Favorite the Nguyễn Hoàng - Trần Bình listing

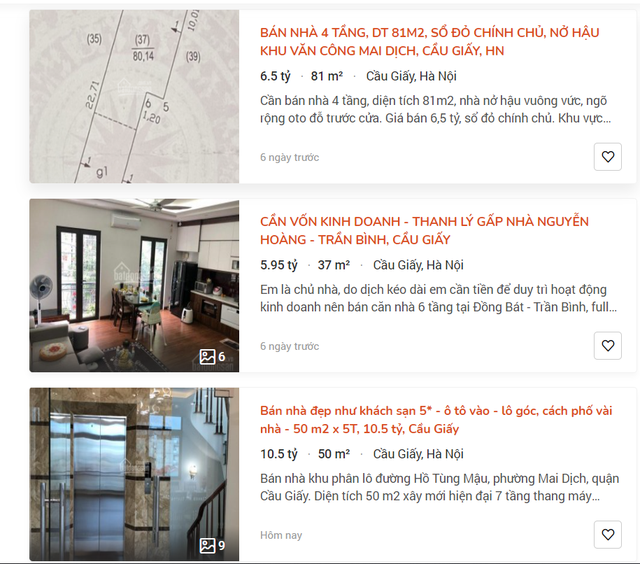click(607, 346)
